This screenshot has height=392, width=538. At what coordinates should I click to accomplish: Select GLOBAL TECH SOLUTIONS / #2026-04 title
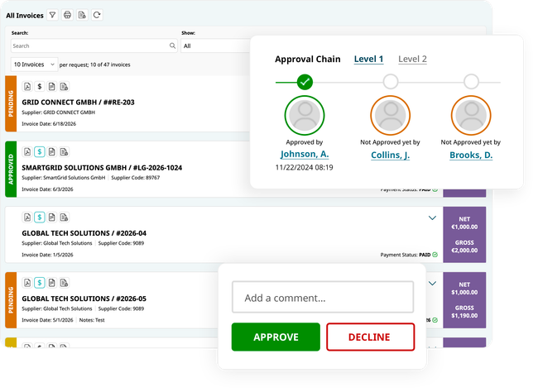[84, 233]
